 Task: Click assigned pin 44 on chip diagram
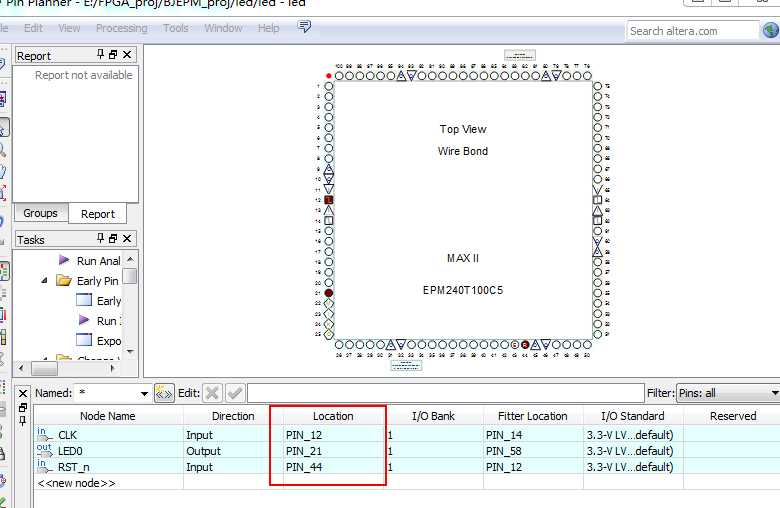(525, 344)
